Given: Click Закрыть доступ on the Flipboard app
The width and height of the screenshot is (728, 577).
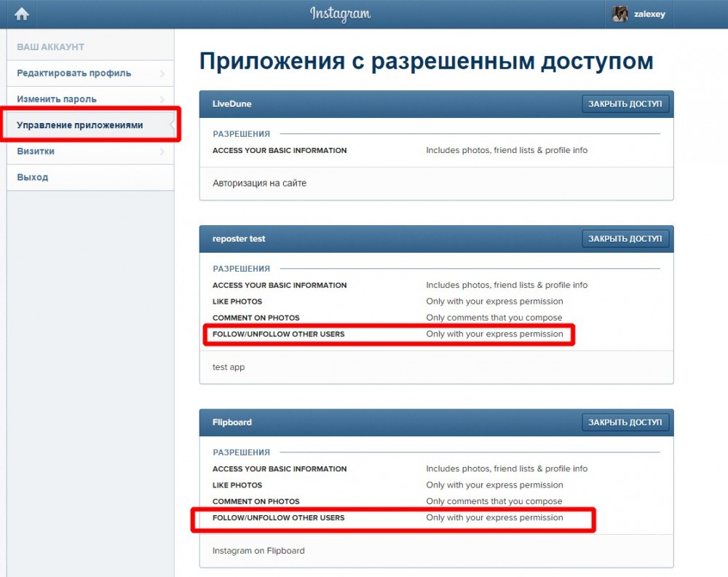Looking at the screenshot, I should coord(625,422).
